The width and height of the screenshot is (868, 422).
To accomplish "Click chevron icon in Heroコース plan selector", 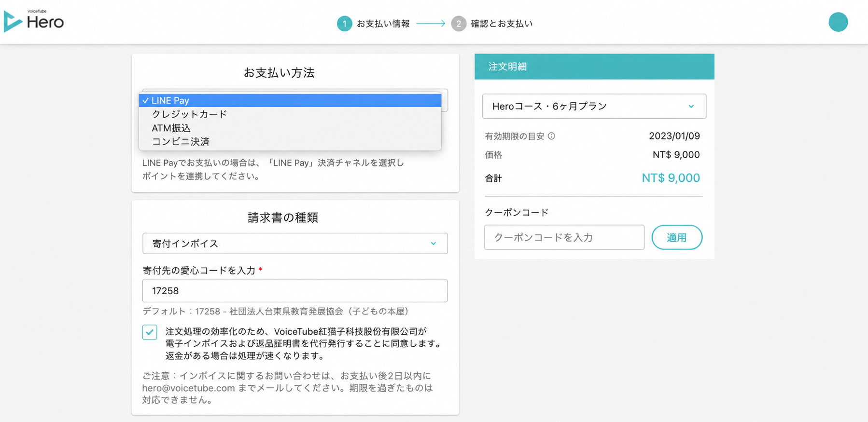I will click(691, 106).
